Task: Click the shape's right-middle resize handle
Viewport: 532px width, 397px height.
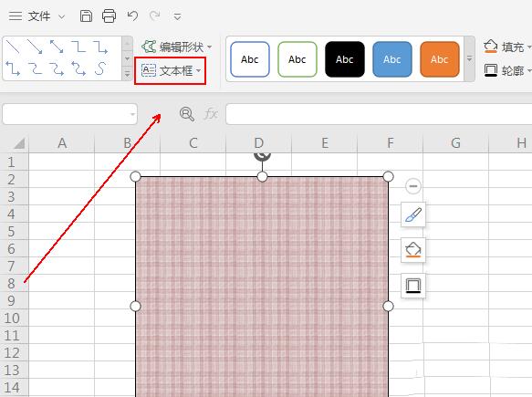Action: coord(388,306)
